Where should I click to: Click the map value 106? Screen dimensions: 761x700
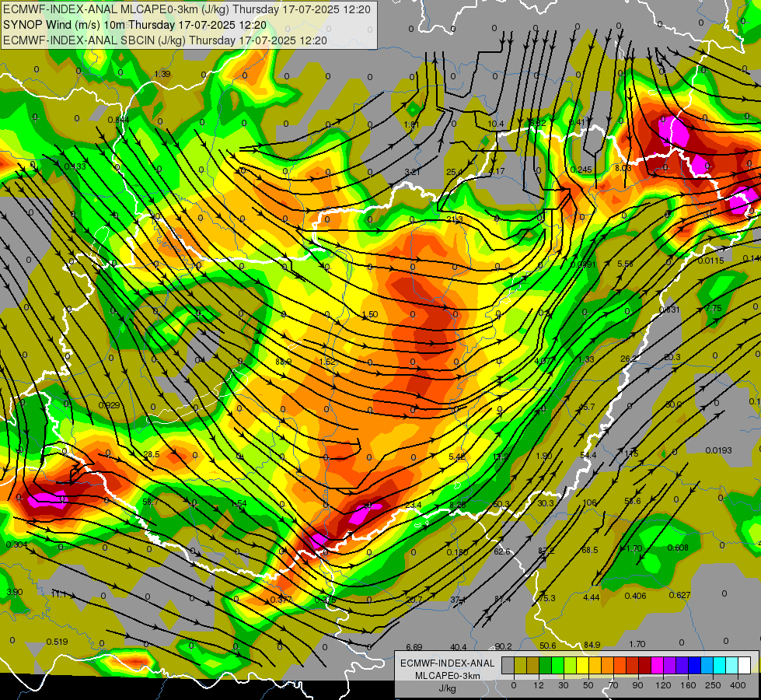[x=589, y=502]
